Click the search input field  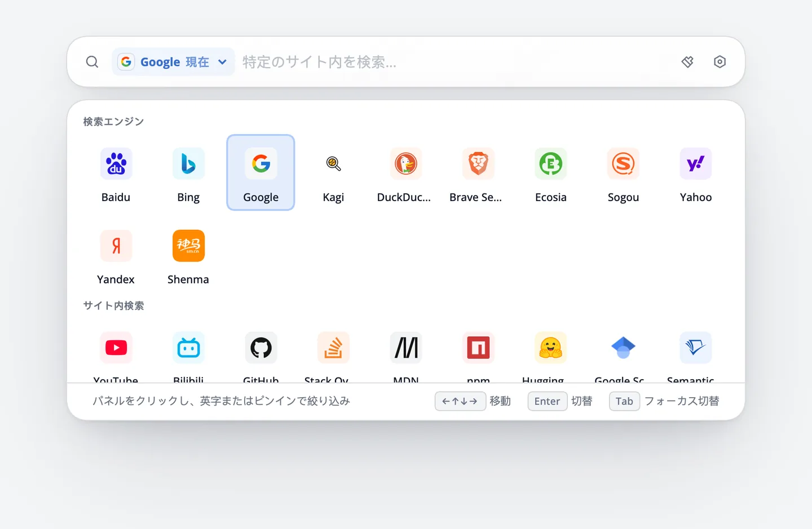pos(454,62)
